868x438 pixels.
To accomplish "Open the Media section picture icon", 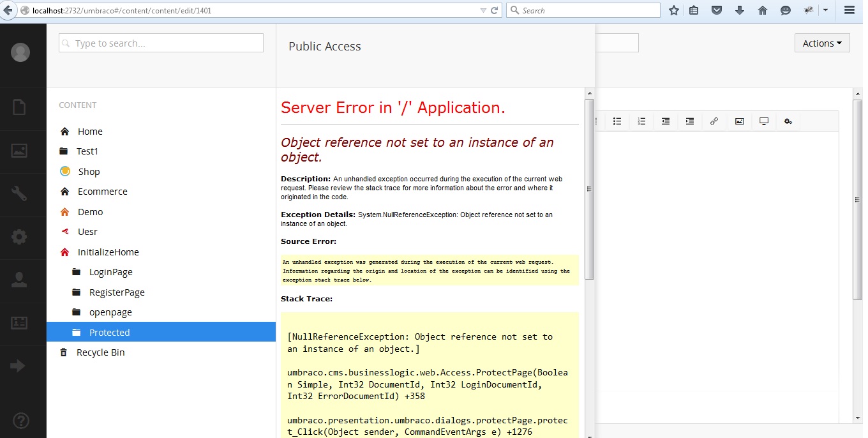I will click(19, 151).
